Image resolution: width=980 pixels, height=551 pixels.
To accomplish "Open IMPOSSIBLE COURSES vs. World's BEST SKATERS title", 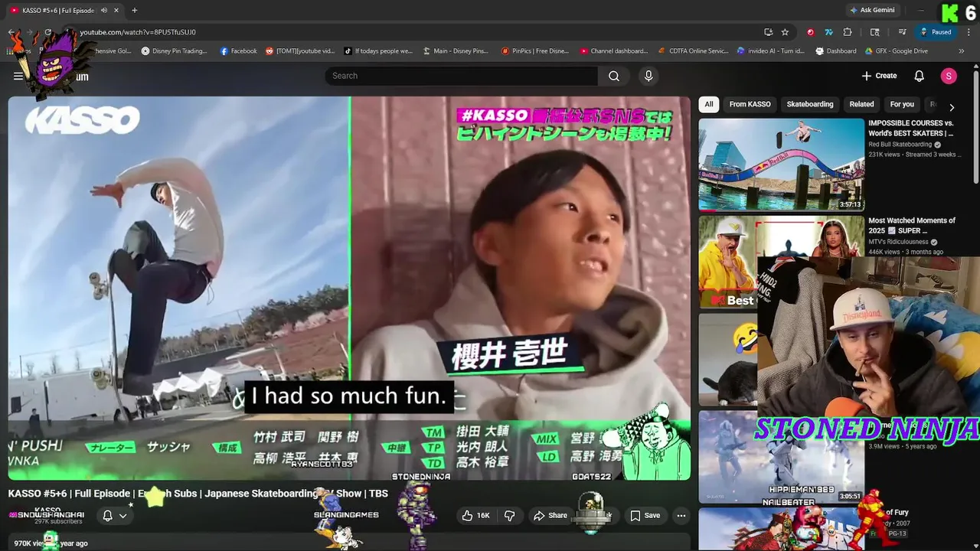I will [910, 128].
